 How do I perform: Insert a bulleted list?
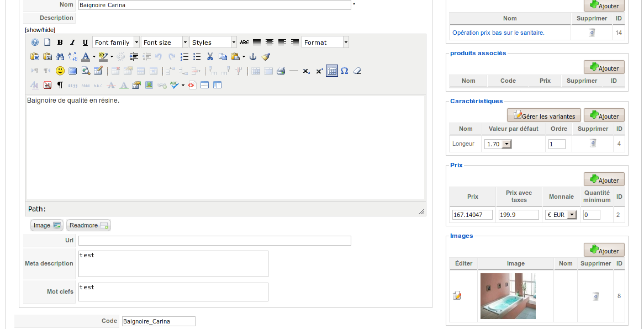coord(197,57)
